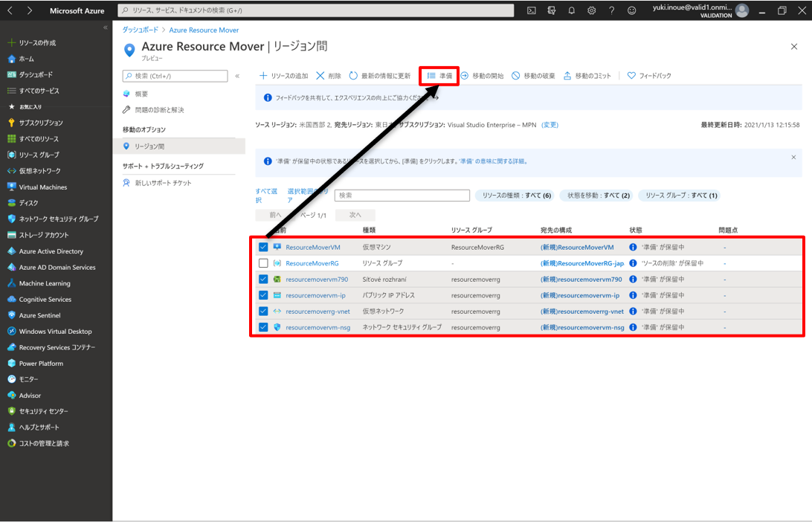
Task: Open ストレージ アカウント in the sidebar
Action: click(x=38, y=235)
